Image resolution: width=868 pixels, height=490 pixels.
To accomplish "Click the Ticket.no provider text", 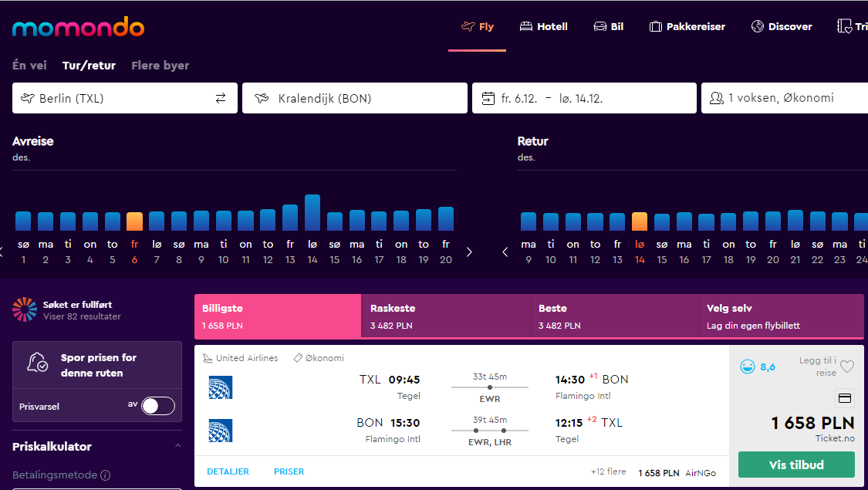I will 835,438.
